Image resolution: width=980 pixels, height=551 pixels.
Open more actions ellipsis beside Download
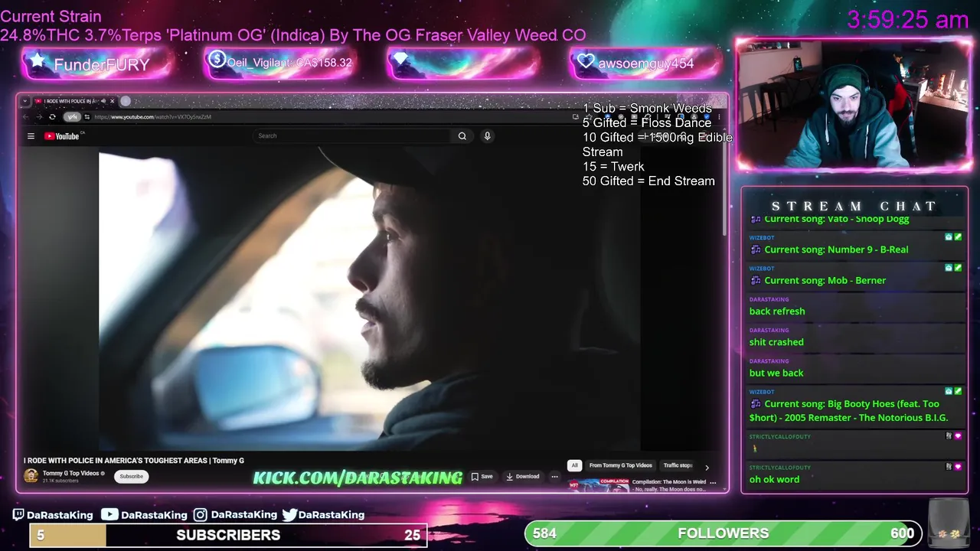(x=555, y=476)
